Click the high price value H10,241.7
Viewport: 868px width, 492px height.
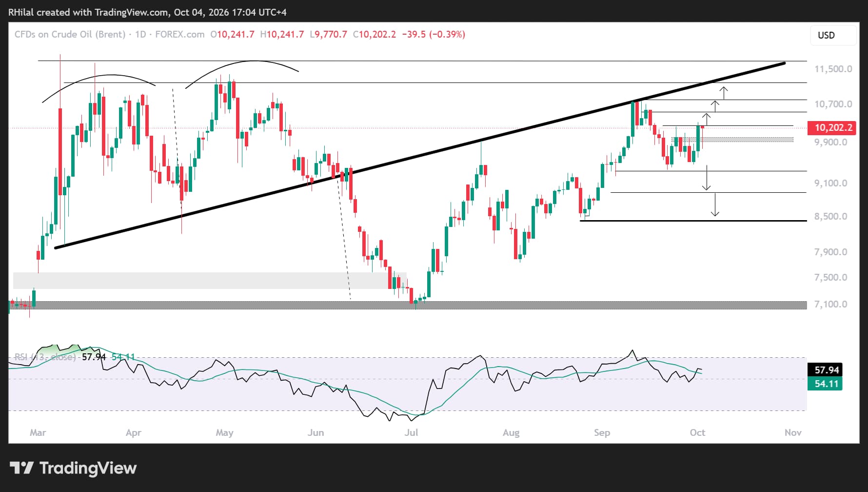point(282,35)
